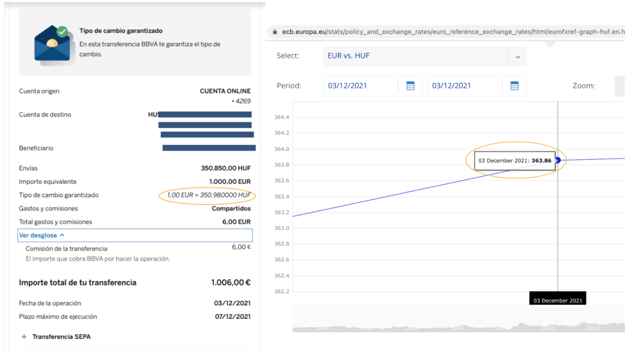Click the plus icon beside Transferencia SEPA

[24, 337]
